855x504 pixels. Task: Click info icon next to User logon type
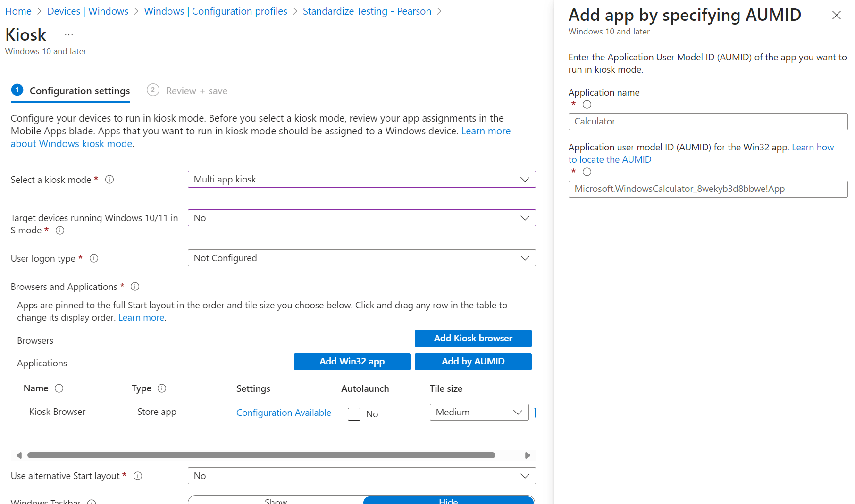click(94, 258)
